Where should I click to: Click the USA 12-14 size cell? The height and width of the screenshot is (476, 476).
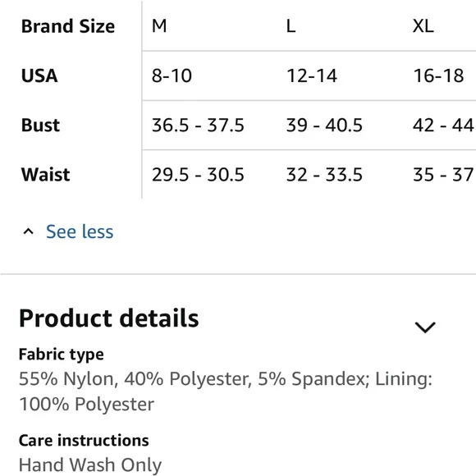click(x=312, y=76)
